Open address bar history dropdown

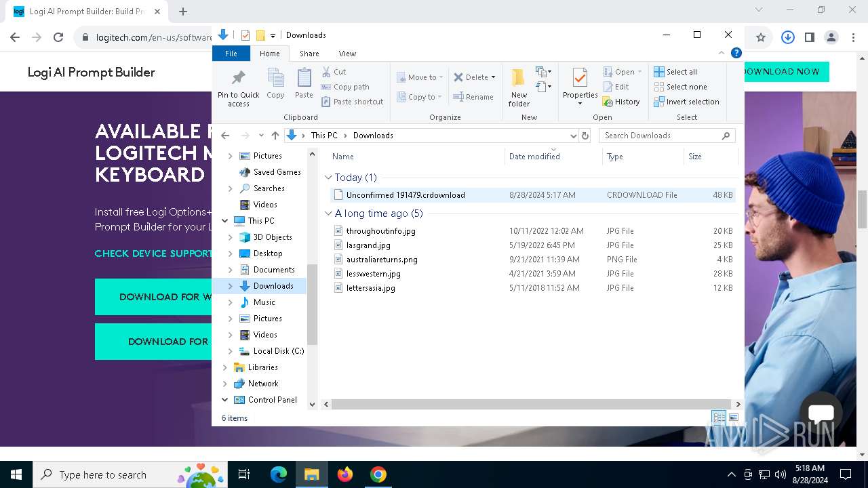click(x=574, y=136)
